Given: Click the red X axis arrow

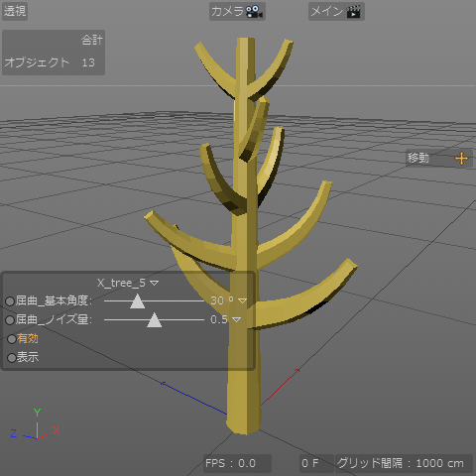Looking at the screenshot, I should click(x=281, y=387).
